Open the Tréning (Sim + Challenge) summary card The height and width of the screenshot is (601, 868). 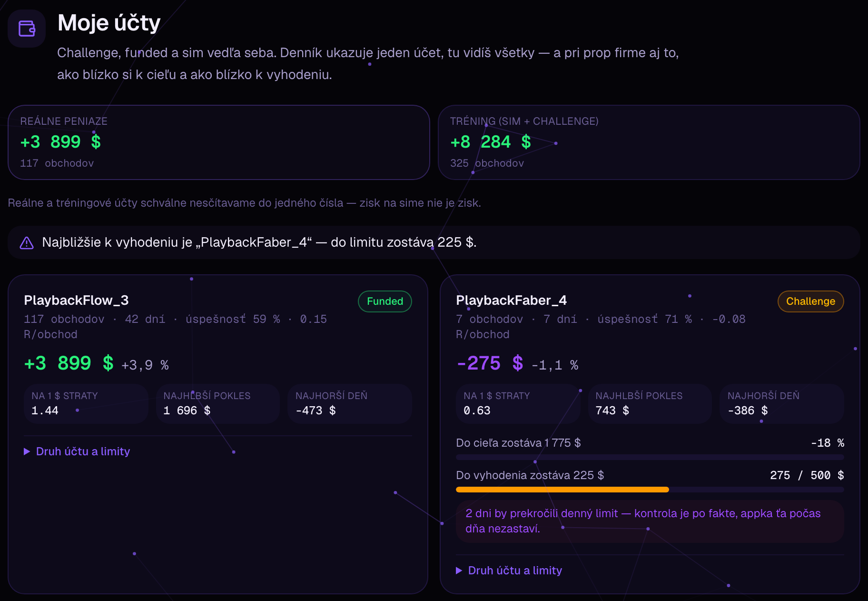[x=649, y=142]
